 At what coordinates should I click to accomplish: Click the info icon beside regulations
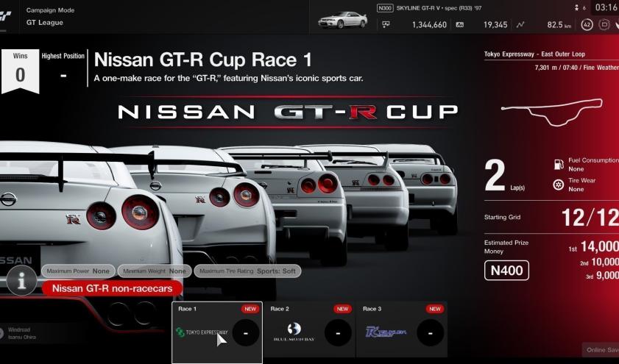[x=22, y=280]
